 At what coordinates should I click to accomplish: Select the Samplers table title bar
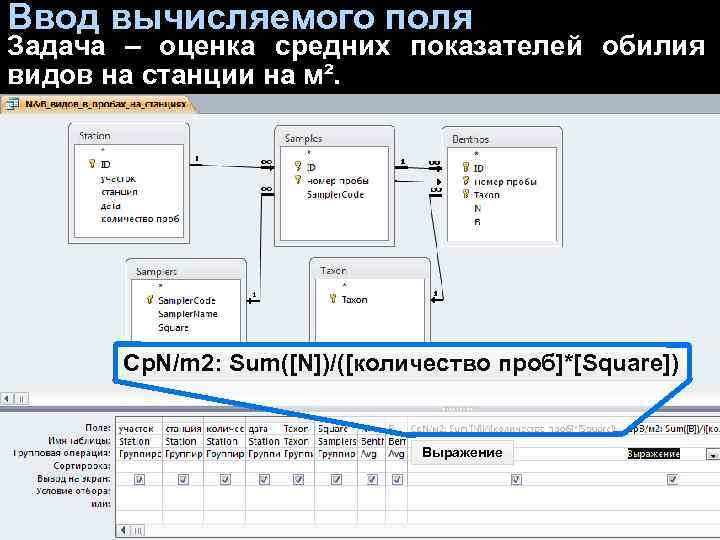tap(186, 271)
